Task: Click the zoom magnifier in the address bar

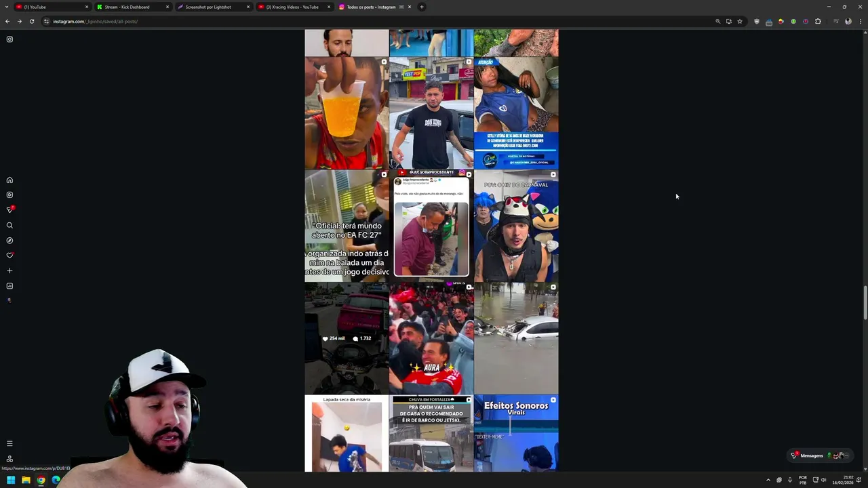Action: (717, 21)
